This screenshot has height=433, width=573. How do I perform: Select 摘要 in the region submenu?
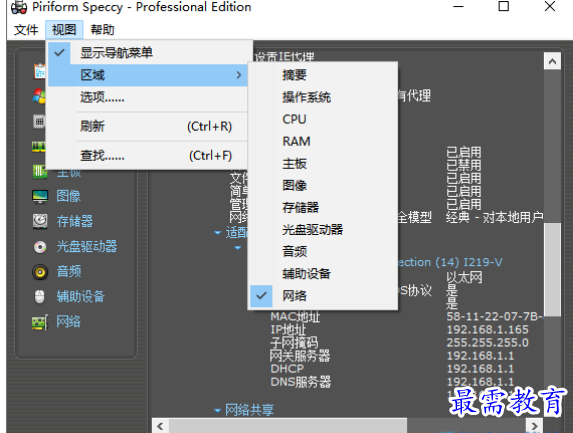pyautogui.click(x=323, y=75)
